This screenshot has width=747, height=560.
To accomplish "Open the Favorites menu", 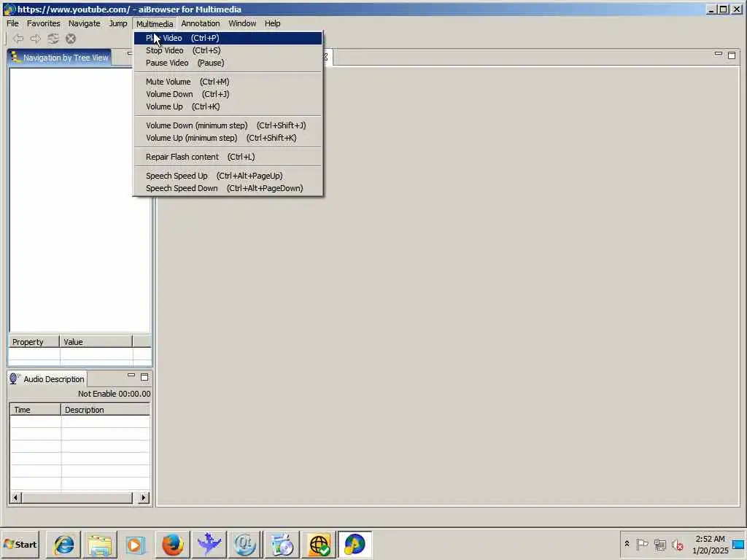I will click(43, 23).
